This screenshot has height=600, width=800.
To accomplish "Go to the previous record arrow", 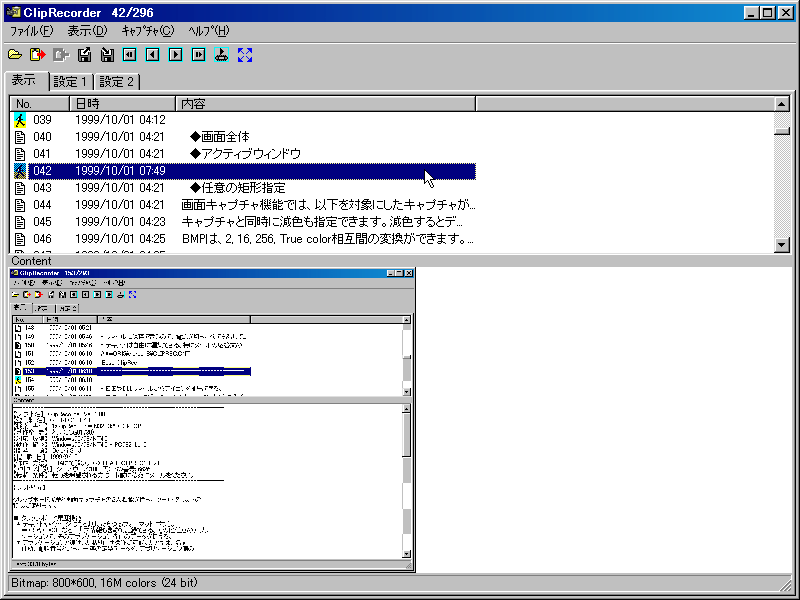I will [x=153, y=55].
